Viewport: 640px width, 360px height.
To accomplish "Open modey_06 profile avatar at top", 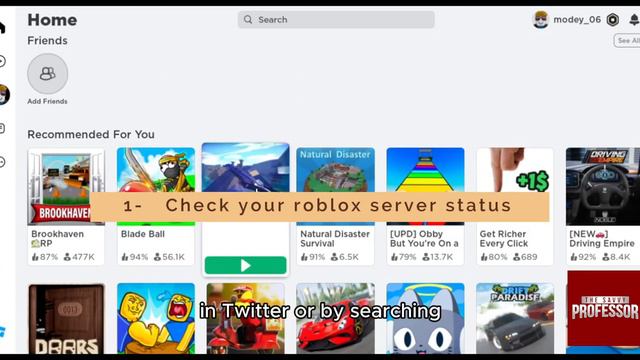I will tap(541, 20).
